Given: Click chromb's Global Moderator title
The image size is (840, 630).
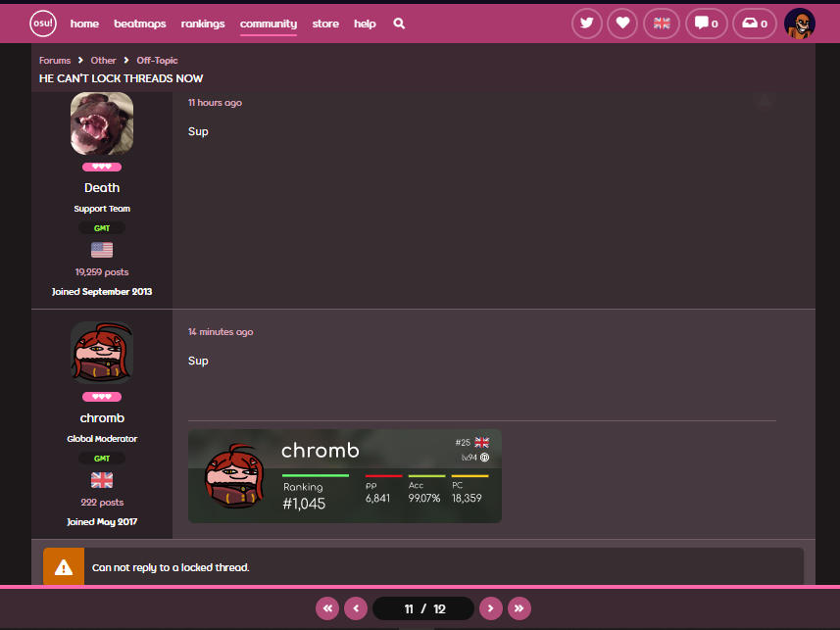Looking at the screenshot, I should click(102, 439).
